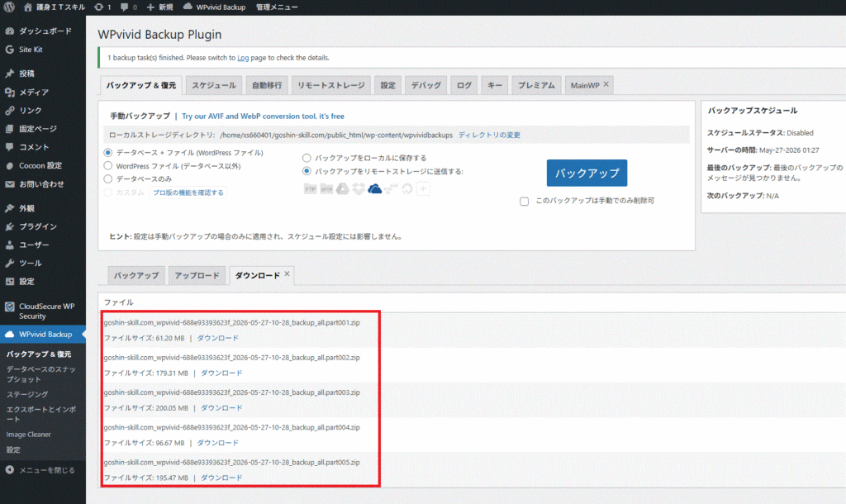
Task: Click the add remote storage plus icon
Action: [x=423, y=189]
